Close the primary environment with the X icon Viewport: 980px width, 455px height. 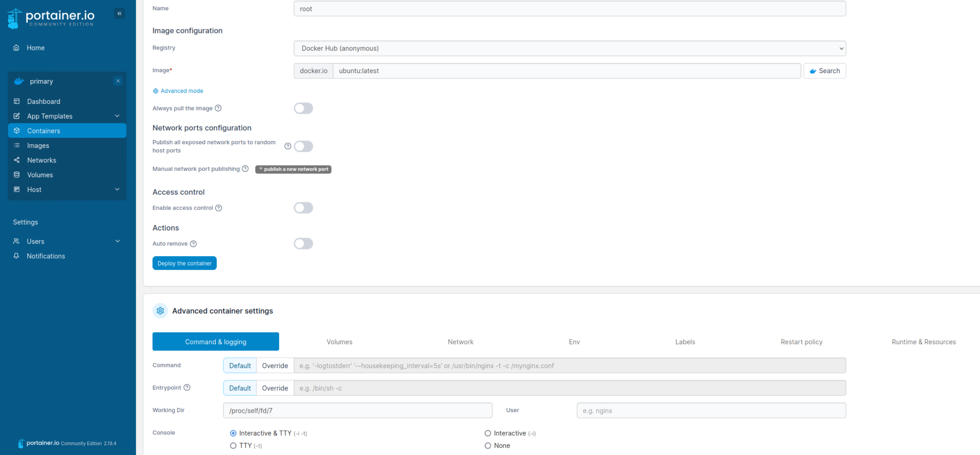118,81
